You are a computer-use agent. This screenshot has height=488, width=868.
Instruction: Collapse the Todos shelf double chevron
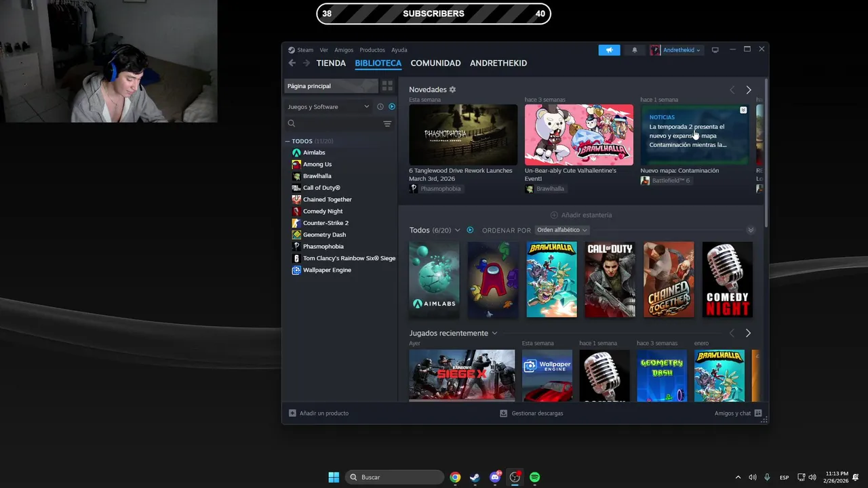point(751,230)
